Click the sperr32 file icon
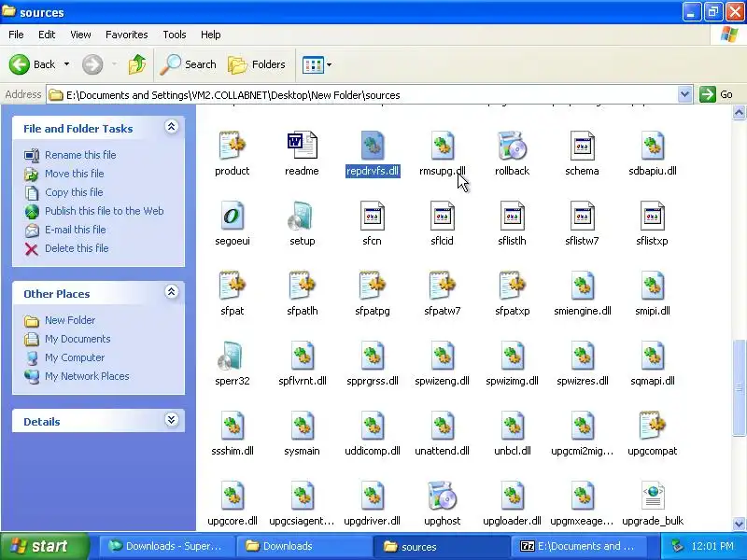The image size is (747, 560). tap(231, 356)
